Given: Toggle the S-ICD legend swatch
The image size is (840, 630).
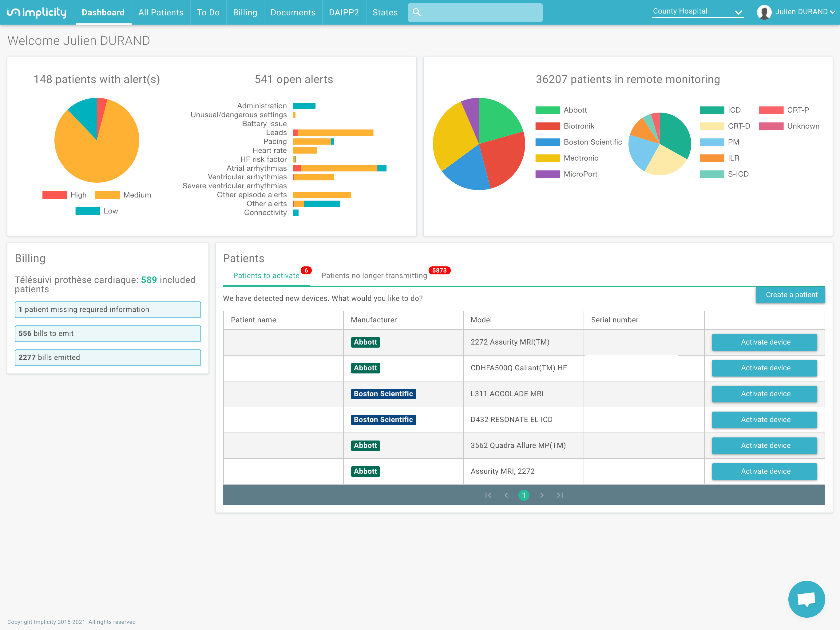Looking at the screenshot, I should coord(712,174).
